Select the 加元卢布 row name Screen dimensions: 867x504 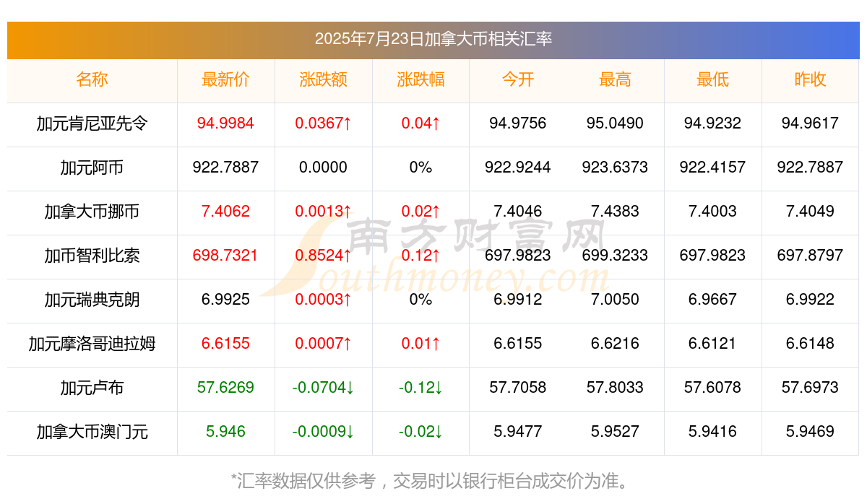[92, 388]
